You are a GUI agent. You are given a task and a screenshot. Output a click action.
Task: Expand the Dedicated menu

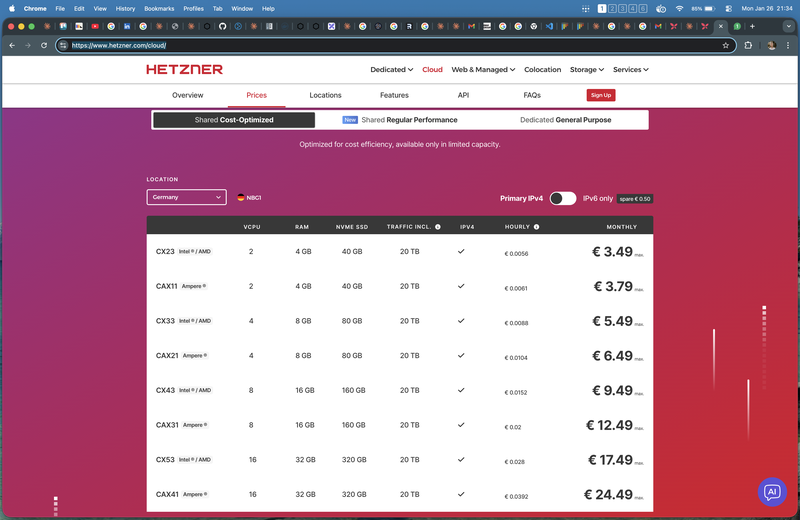click(391, 70)
